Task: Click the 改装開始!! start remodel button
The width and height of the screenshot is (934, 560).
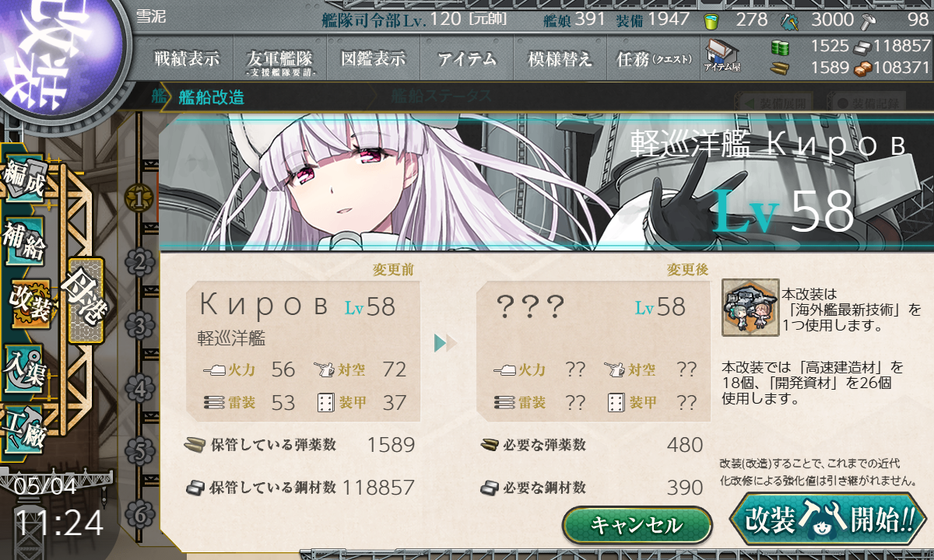Action: point(829,519)
